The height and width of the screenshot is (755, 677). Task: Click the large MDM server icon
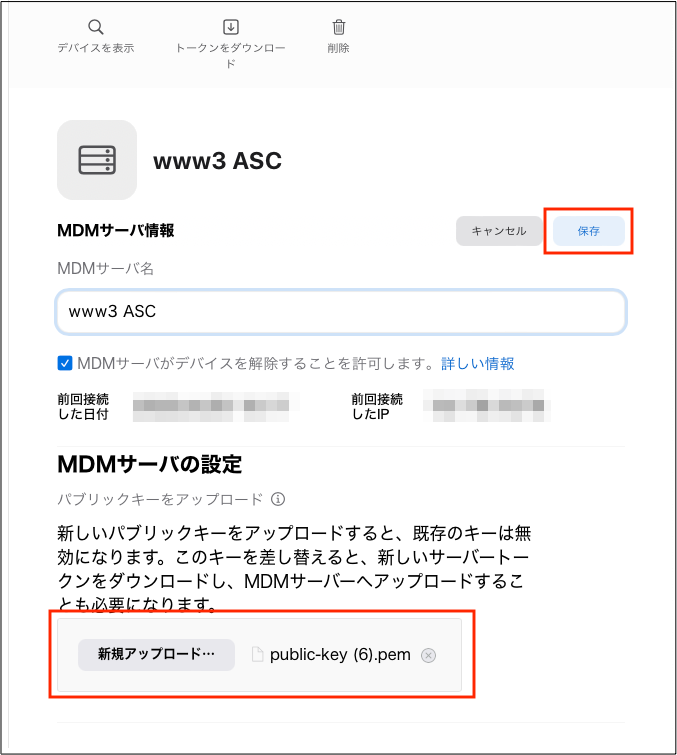[97, 160]
